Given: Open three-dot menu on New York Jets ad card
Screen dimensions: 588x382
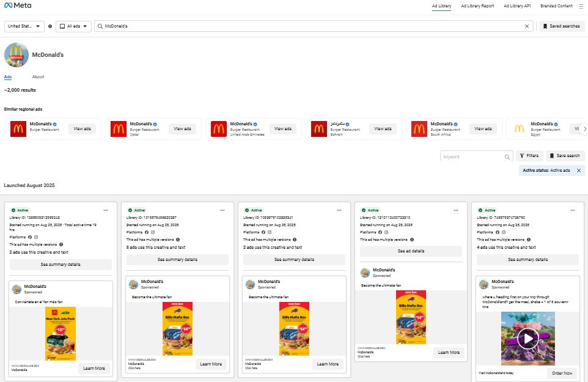Looking at the screenshot, I should click(x=106, y=210).
